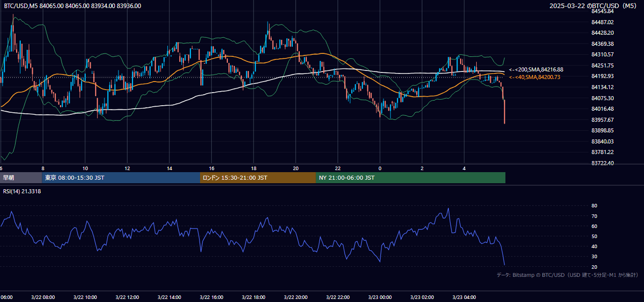This screenshot has width=644, height=302.
Task: Click the RSI scale value 40
Action: click(x=594, y=246)
